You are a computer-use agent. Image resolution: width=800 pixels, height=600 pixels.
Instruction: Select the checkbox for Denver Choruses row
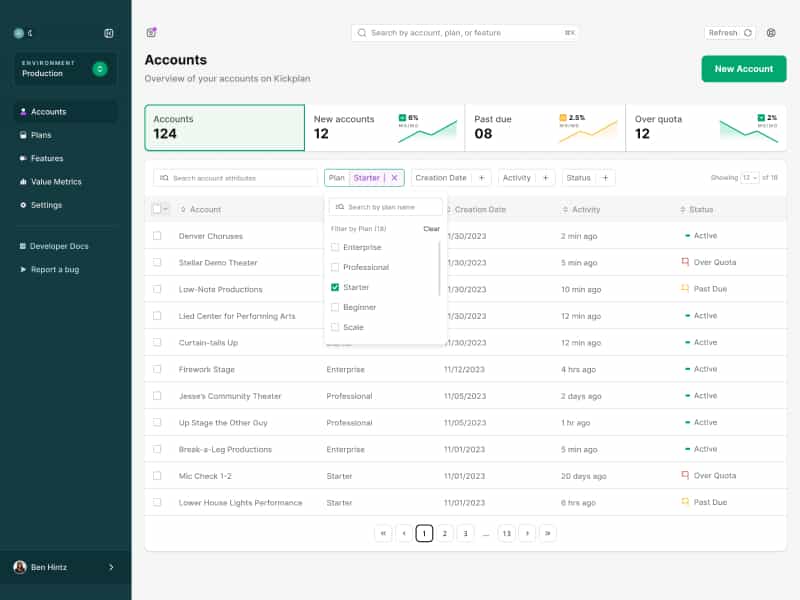[x=156, y=236]
